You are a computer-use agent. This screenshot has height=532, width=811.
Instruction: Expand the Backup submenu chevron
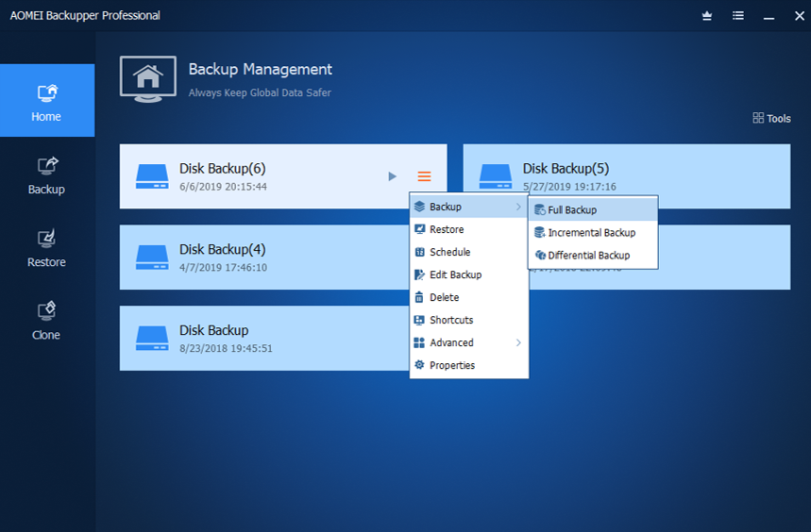click(518, 207)
